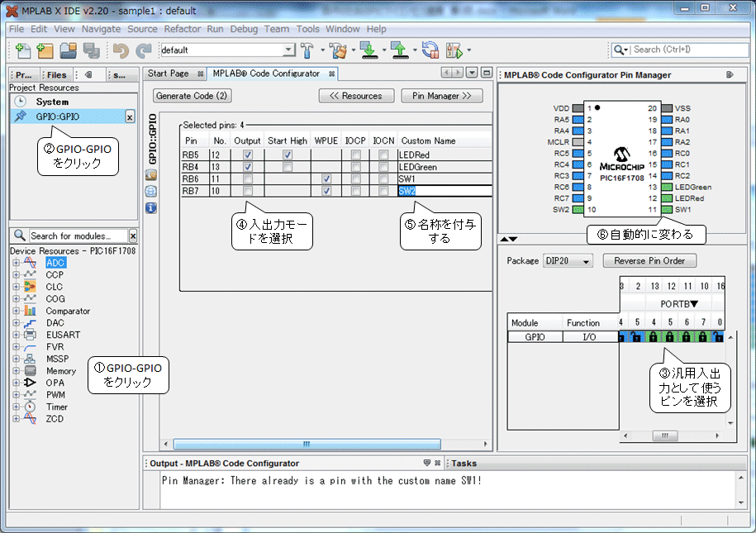Click Make and Program Device icon
Screen dimensions: 756x533
[x=369, y=50]
